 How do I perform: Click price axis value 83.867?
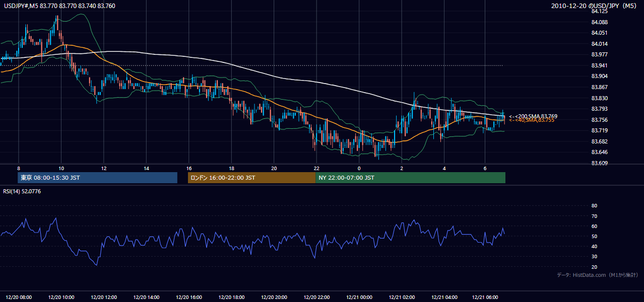pyautogui.click(x=599, y=87)
